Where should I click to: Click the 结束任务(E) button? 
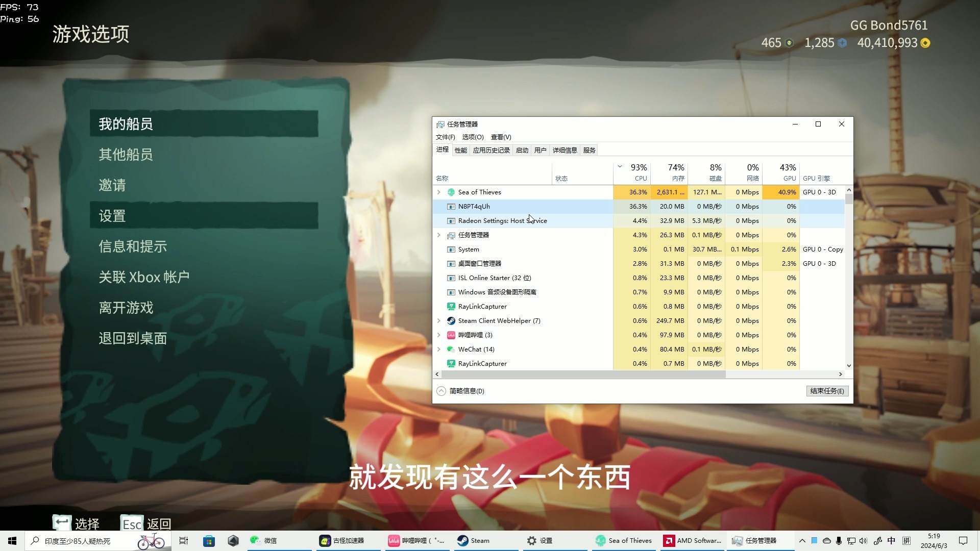(826, 391)
